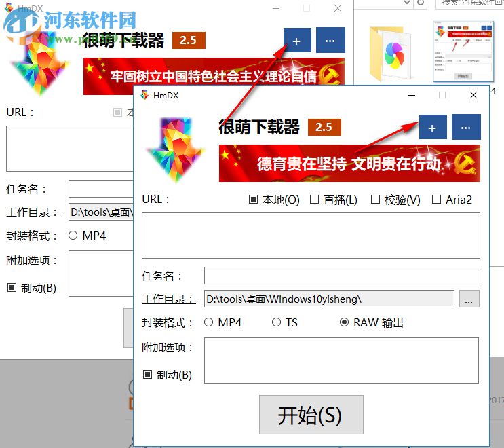The width and height of the screenshot is (504, 448).
Task: Click the 任务名 input field in front window
Action: [x=342, y=276]
